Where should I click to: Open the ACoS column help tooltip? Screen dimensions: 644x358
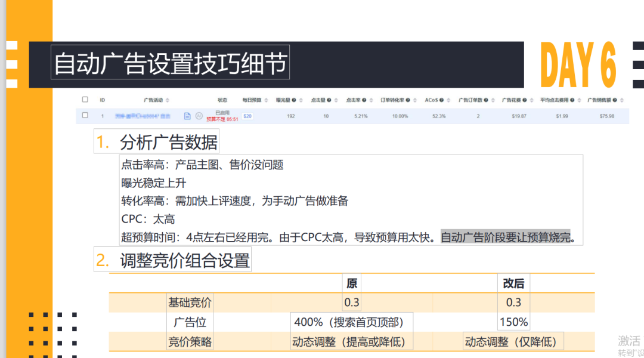[x=441, y=98]
